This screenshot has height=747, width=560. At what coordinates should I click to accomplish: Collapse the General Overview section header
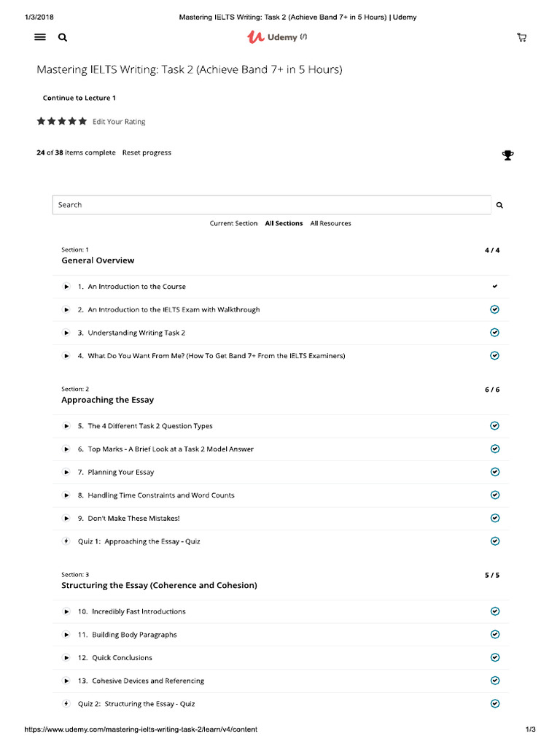[281, 256]
